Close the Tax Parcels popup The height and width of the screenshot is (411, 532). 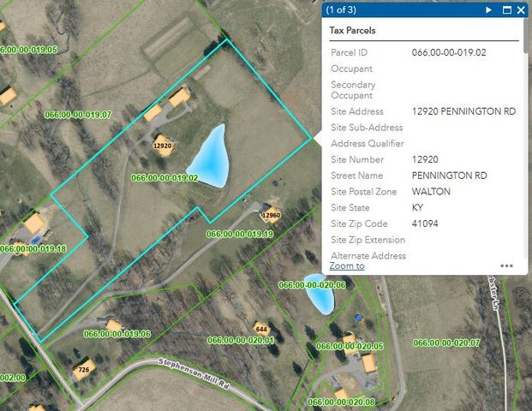point(521,9)
